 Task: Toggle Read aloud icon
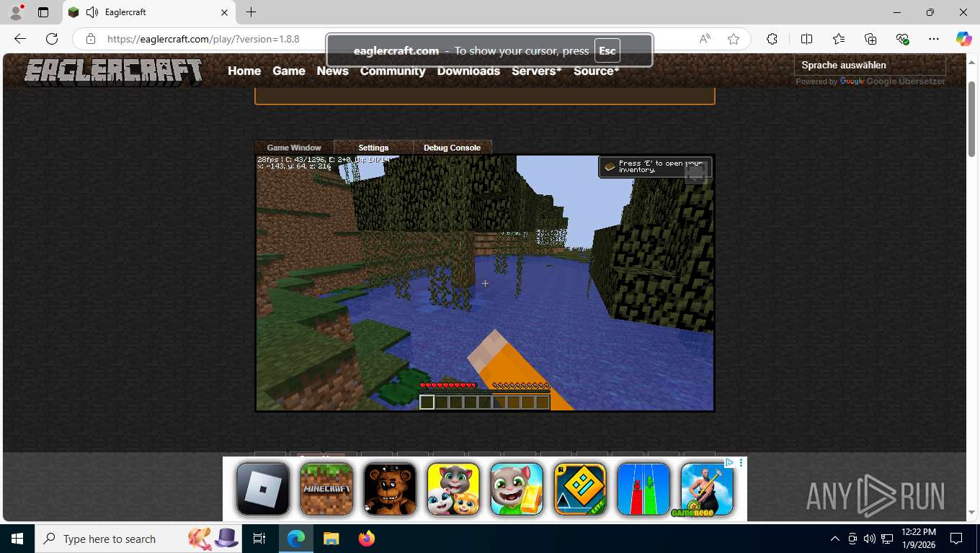[x=705, y=39]
